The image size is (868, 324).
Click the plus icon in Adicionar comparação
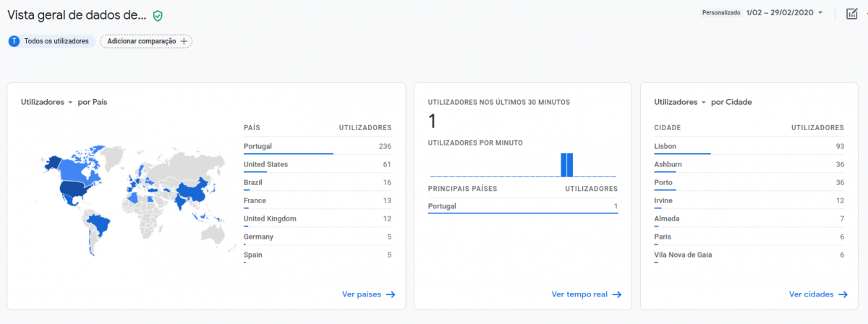[x=184, y=41]
